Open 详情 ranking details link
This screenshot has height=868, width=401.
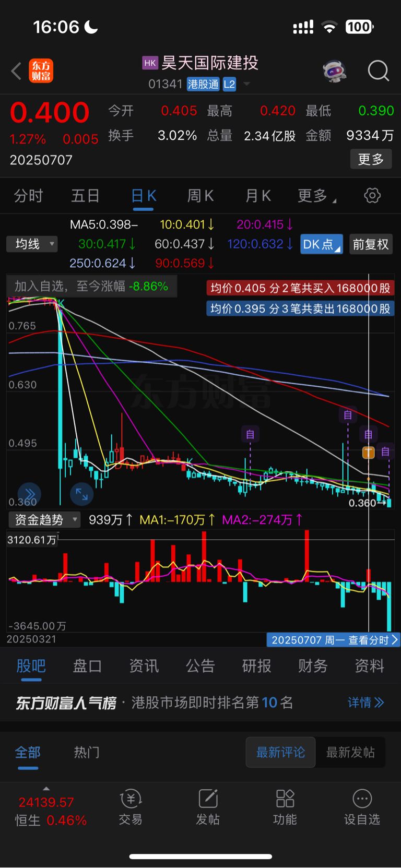click(x=366, y=703)
